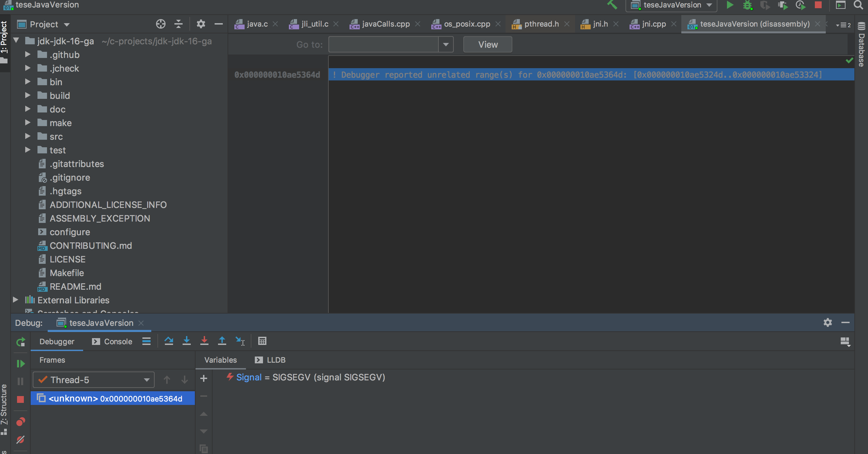Viewport: 868px width, 454px height.
Task: Stop the running program with red square icon
Action: [x=818, y=5]
